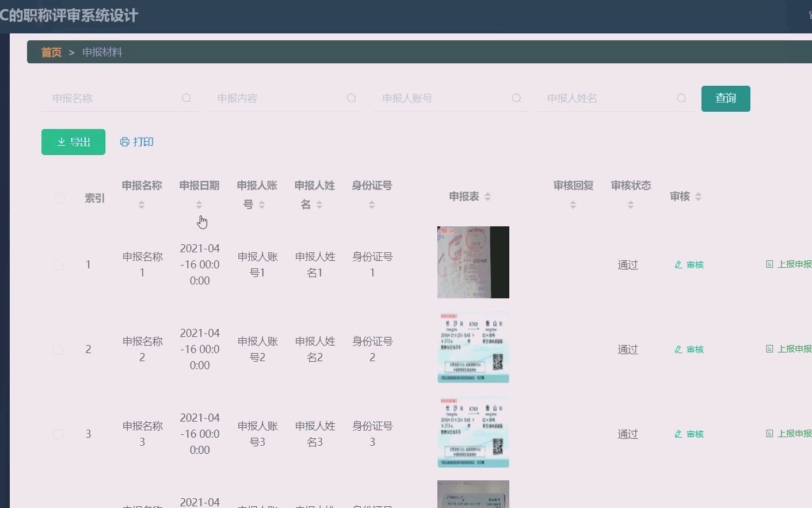Click the 通过 status in row 1
The height and width of the screenshot is (508, 812).
pos(628,265)
